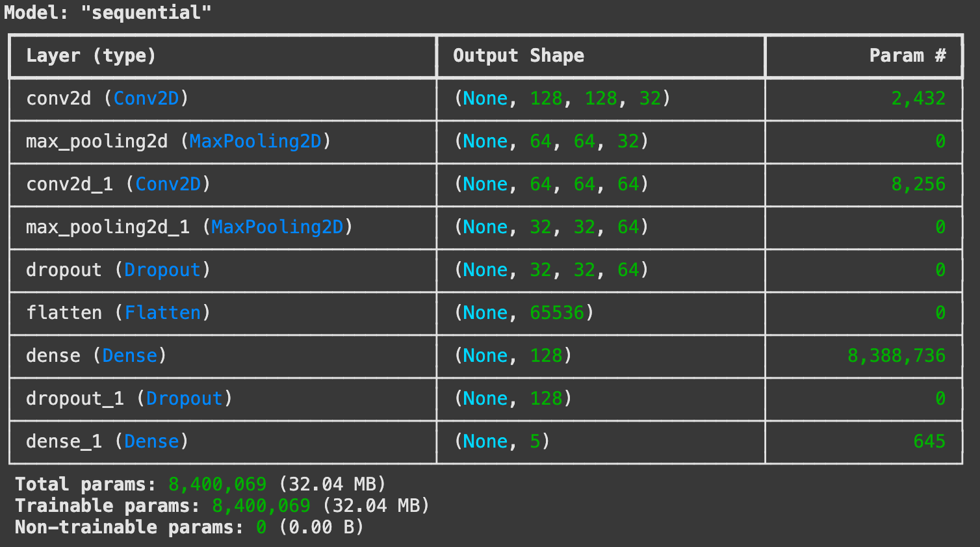
Task: Select the dense (Dense) layer row
Action: (485, 356)
